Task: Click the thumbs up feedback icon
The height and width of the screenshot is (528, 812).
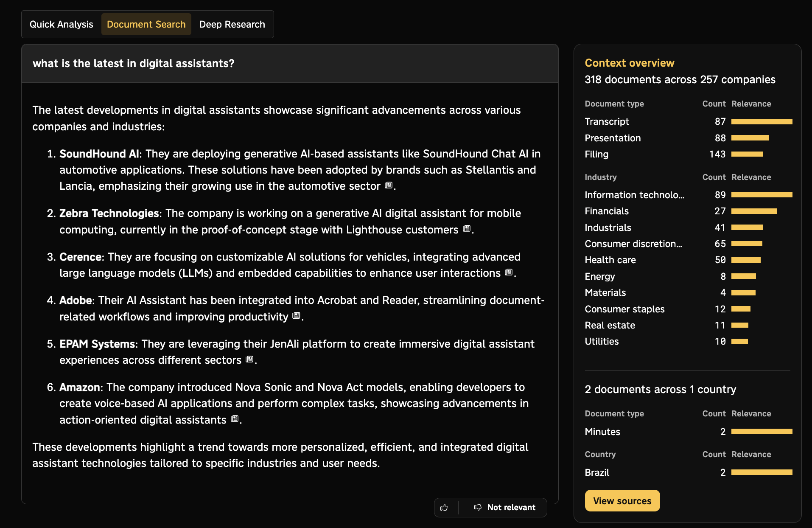Action: (x=444, y=507)
